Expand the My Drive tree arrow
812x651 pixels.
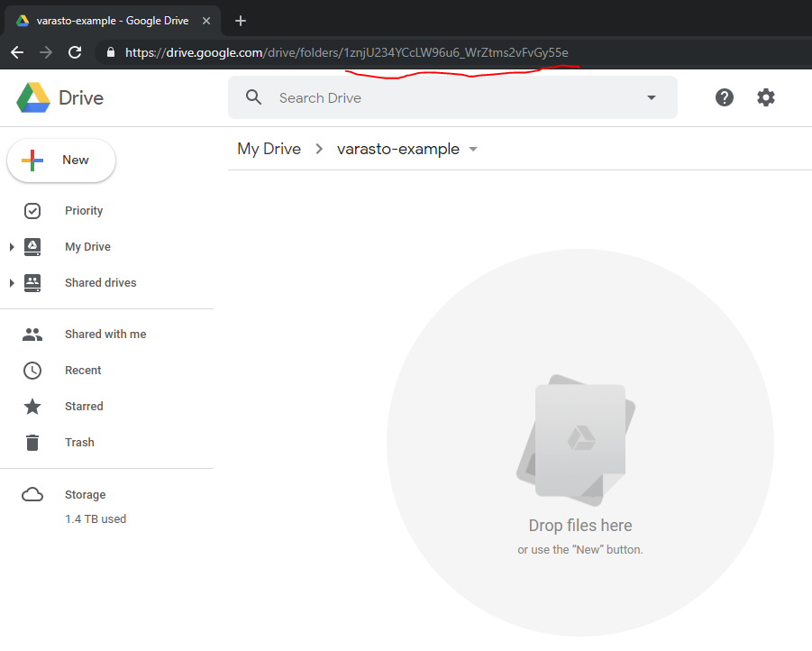coord(12,247)
